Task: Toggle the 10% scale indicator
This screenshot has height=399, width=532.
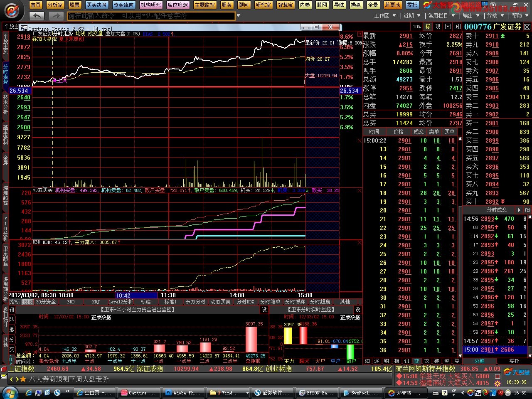Action: pos(417,27)
